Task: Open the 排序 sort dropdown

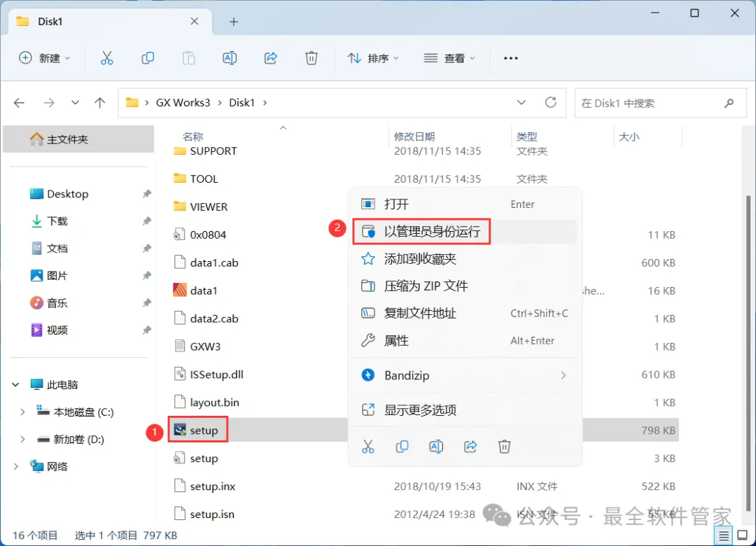Action: coord(374,58)
